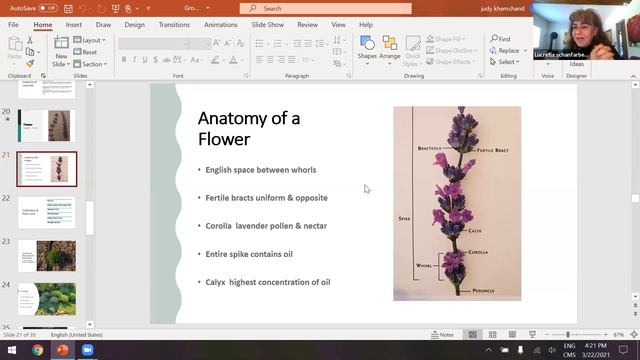Open Zoom app from taskbar
The image size is (640, 360).
click(x=87, y=350)
